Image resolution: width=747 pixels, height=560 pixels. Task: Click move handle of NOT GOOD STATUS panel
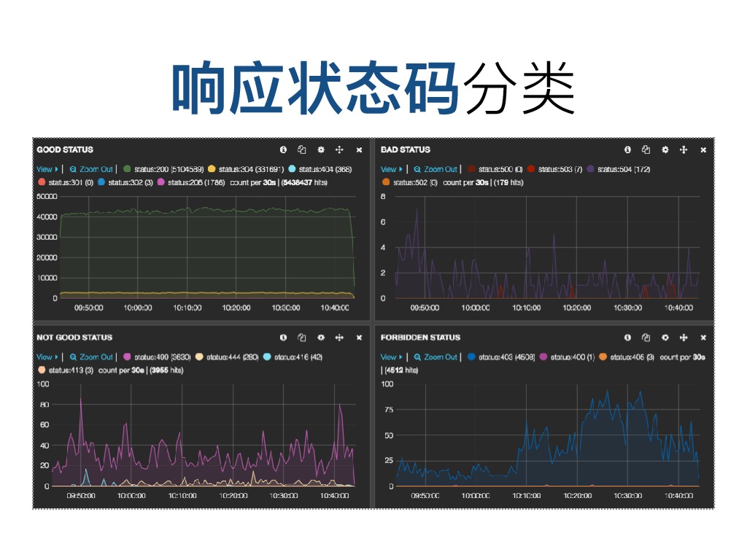[339, 337]
